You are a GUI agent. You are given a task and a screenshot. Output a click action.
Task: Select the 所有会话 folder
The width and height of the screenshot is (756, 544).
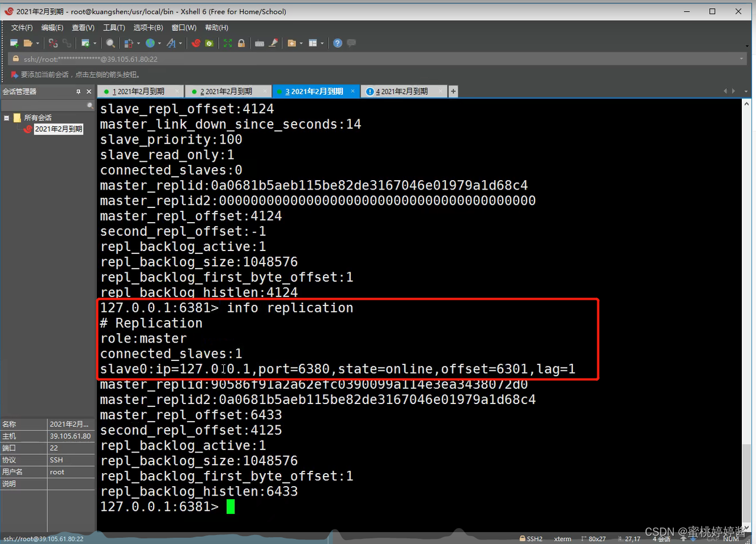click(37, 118)
